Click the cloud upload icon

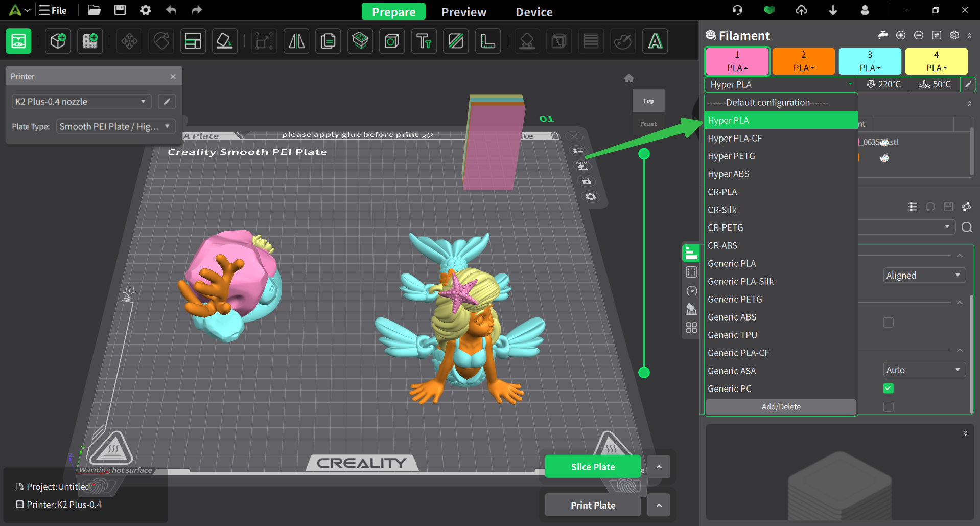[801, 10]
